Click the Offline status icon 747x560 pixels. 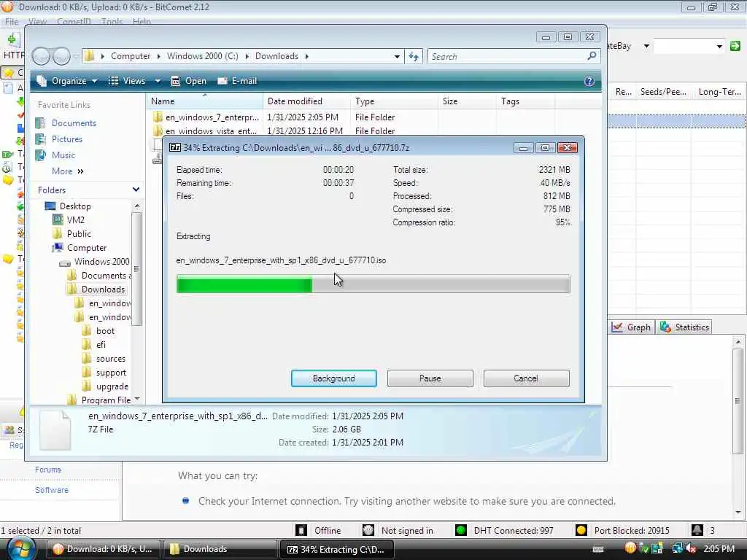(x=301, y=531)
